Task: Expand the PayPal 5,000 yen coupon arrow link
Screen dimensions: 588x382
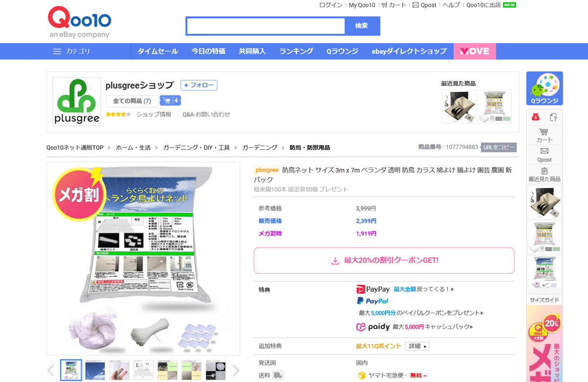Action: point(421,313)
